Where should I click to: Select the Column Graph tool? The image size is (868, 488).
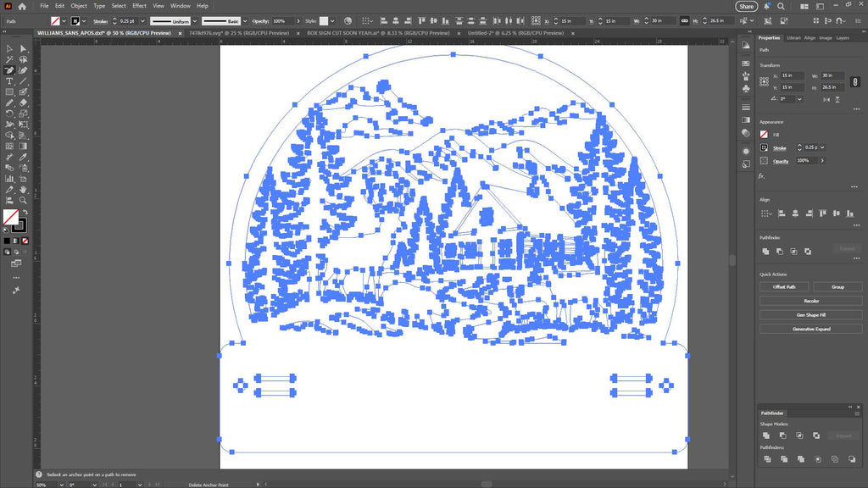coord(9,179)
